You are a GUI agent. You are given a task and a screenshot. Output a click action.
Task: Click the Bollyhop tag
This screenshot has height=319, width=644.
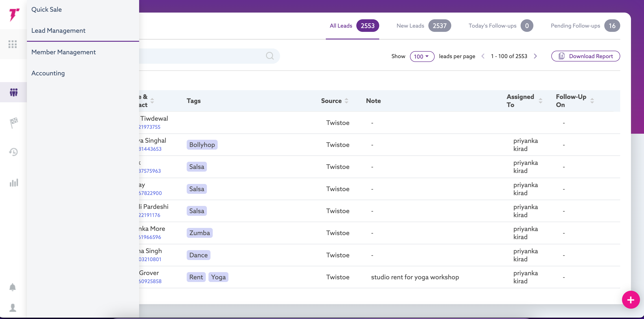[x=202, y=145]
